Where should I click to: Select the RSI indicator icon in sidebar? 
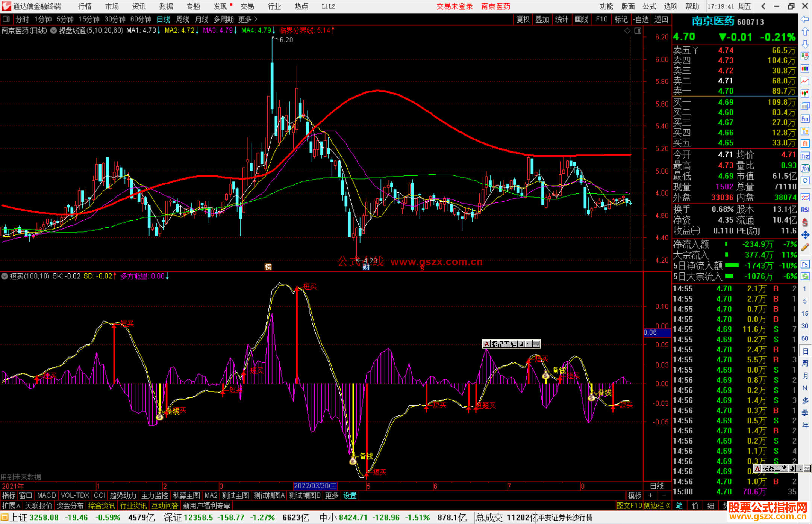click(805, 210)
